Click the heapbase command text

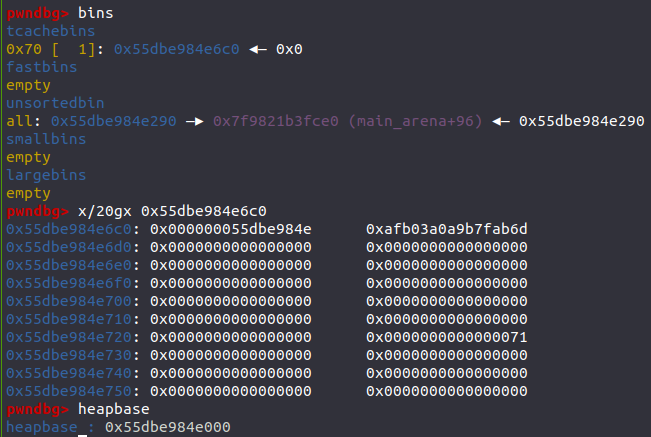point(114,409)
